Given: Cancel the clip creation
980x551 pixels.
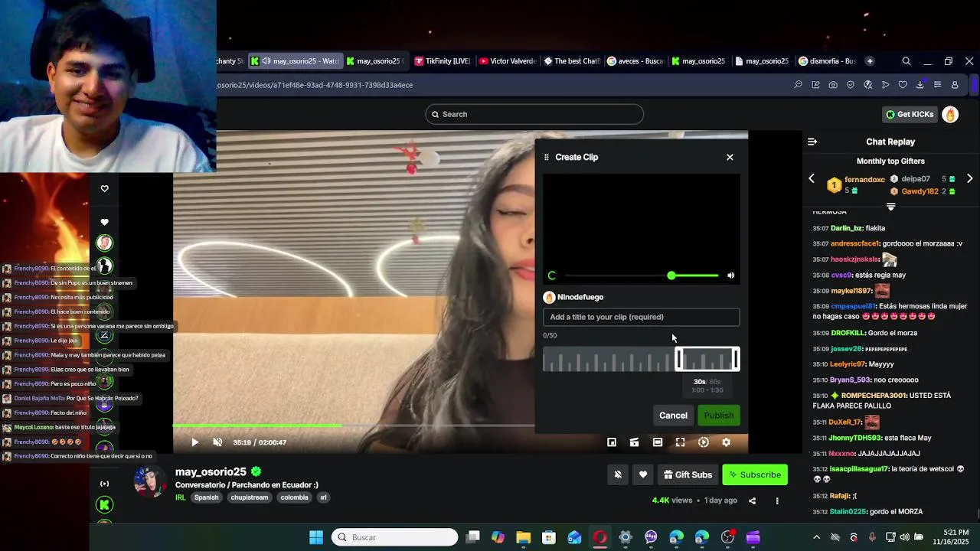Looking at the screenshot, I should click(674, 416).
